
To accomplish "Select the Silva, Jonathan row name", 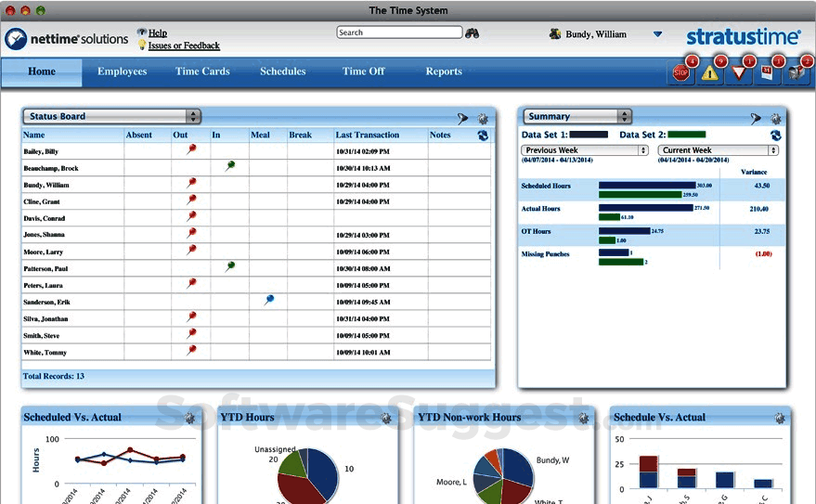I will [45, 319].
